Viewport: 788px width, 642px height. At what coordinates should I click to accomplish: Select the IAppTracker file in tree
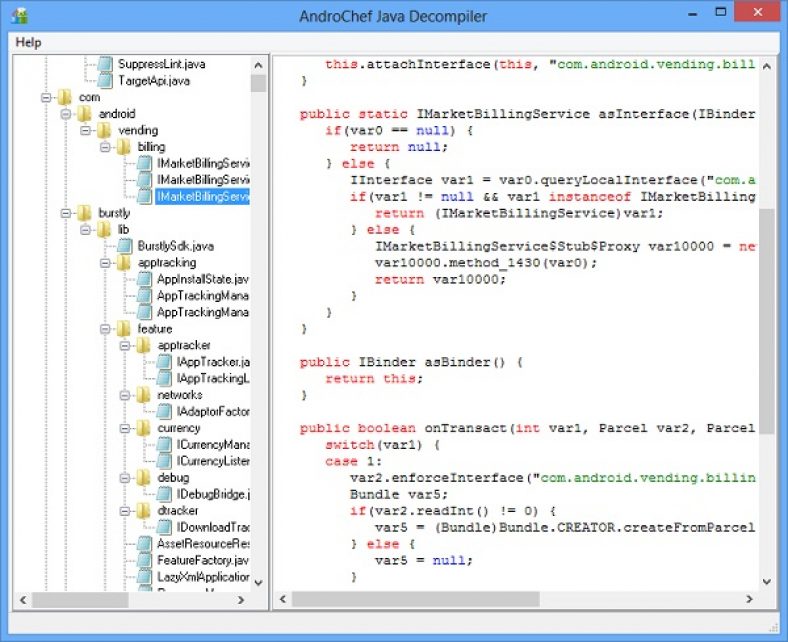[212, 362]
